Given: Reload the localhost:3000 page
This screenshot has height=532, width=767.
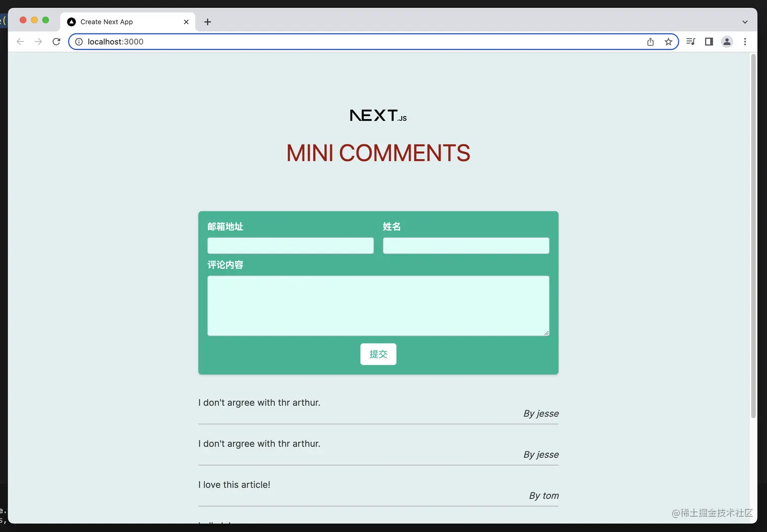Looking at the screenshot, I should pos(56,42).
